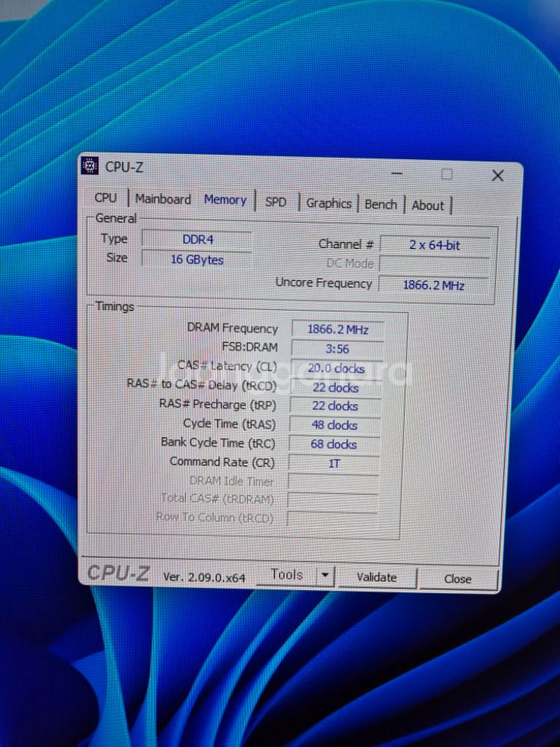This screenshot has height=747, width=560.
Task: Open the CPU tab
Action: click(x=106, y=198)
